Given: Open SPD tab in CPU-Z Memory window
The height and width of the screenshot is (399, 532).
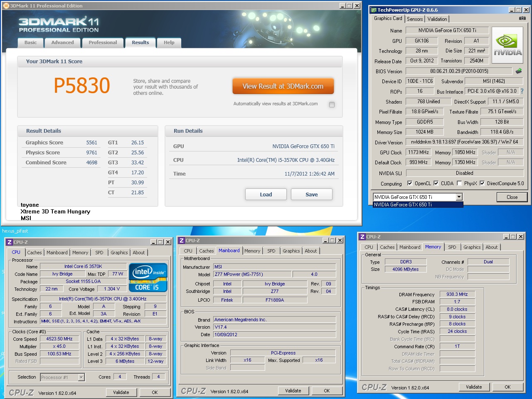Looking at the screenshot, I should tap(452, 247).
